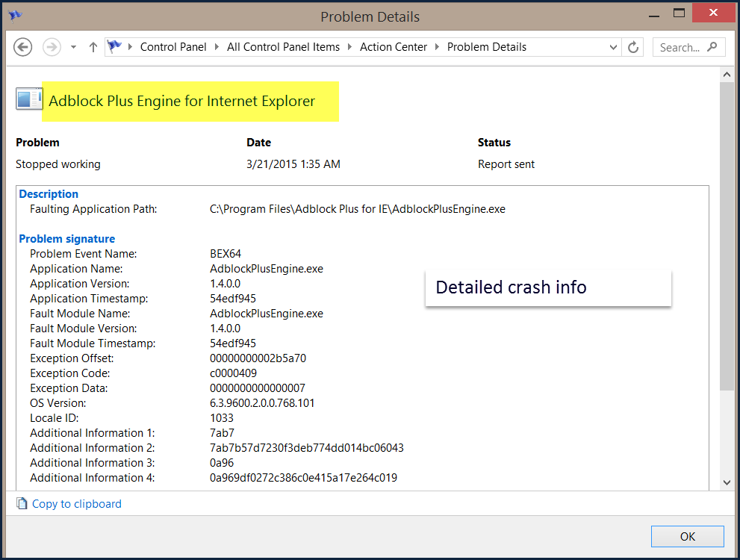Viewport: 740px width, 560px height.
Task: Click Adblock Plus Engine for Internet Explorer title
Action: [x=181, y=101]
